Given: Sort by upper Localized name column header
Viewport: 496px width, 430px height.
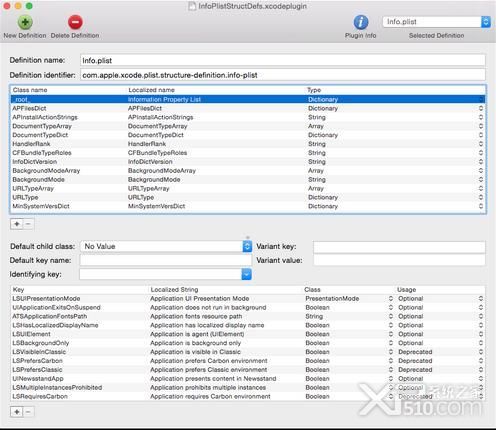Looking at the screenshot, I should click(216, 90).
